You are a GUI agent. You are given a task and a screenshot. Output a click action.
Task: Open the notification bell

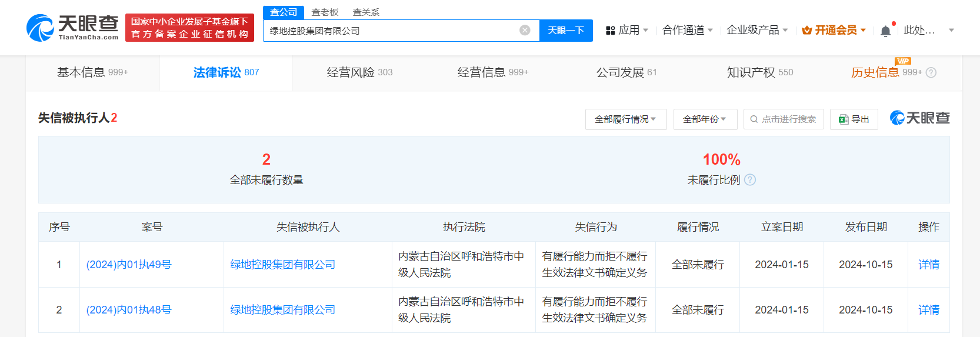point(885,31)
